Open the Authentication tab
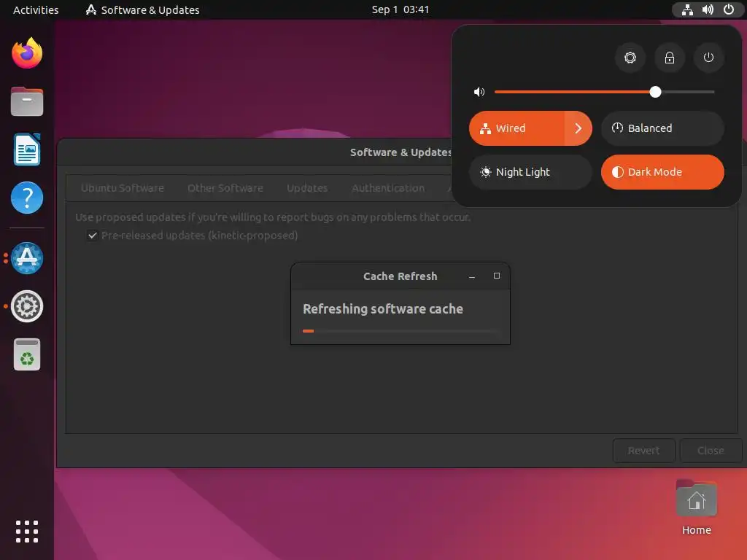The width and height of the screenshot is (747, 560). [388, 188]
